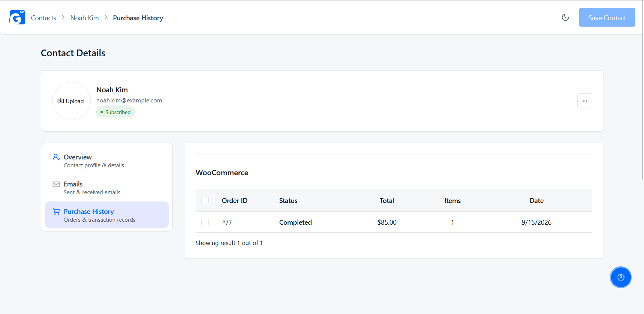Open the three-dots contact options menu
Image resolution: width=644 pixels, height=314 pixels.
pyautogui.click(x=585, y=101)
